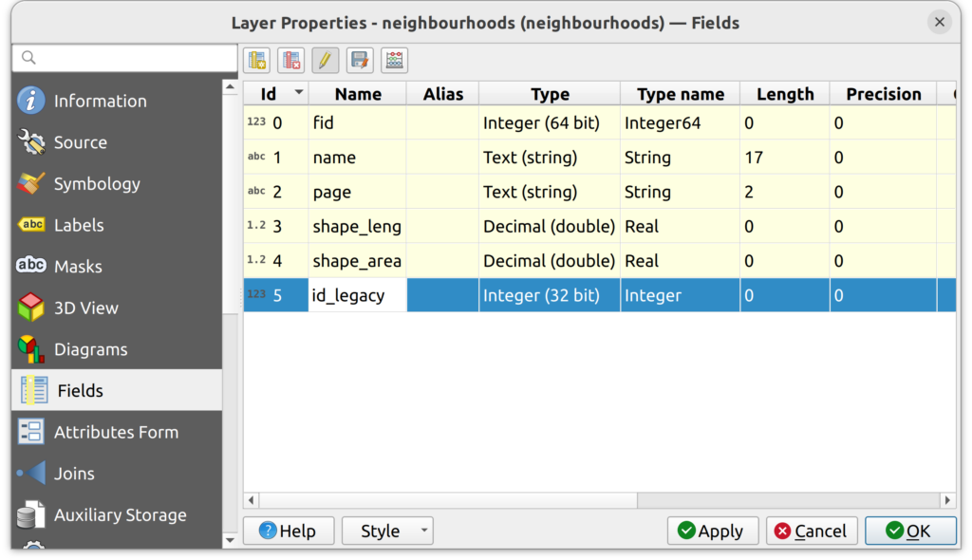The height and width of the screenshot is (560, 972).
Task: Click the New Field toolbar icon
Action: 256,61
